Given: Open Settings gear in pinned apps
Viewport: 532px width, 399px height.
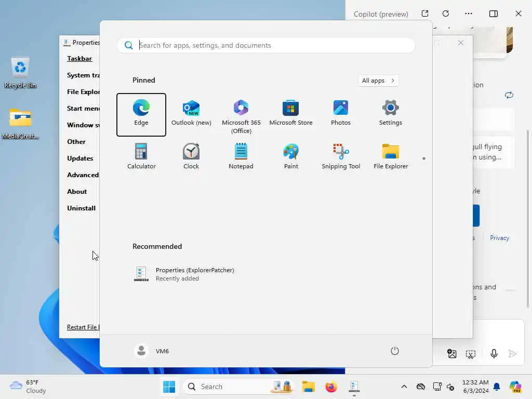Looking at the screenshot, I should coord(391,115).
